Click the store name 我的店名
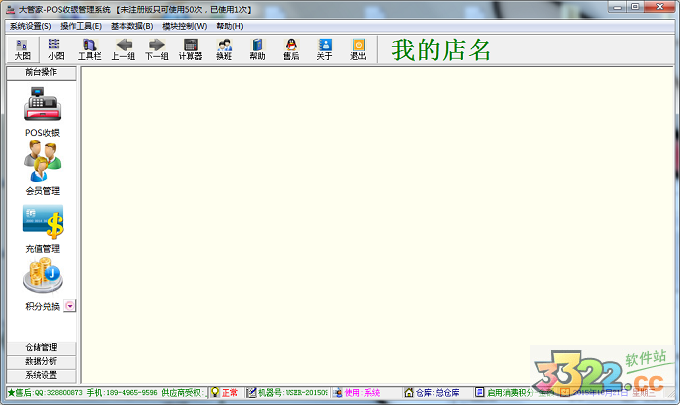680x405 pixels. pyautogui.click(x=441, y=50)
